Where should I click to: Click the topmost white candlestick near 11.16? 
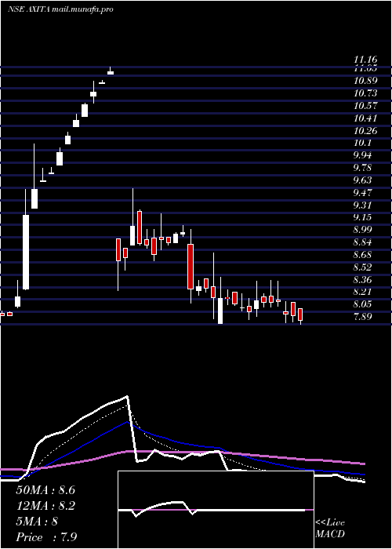click(x=111, y=71)
